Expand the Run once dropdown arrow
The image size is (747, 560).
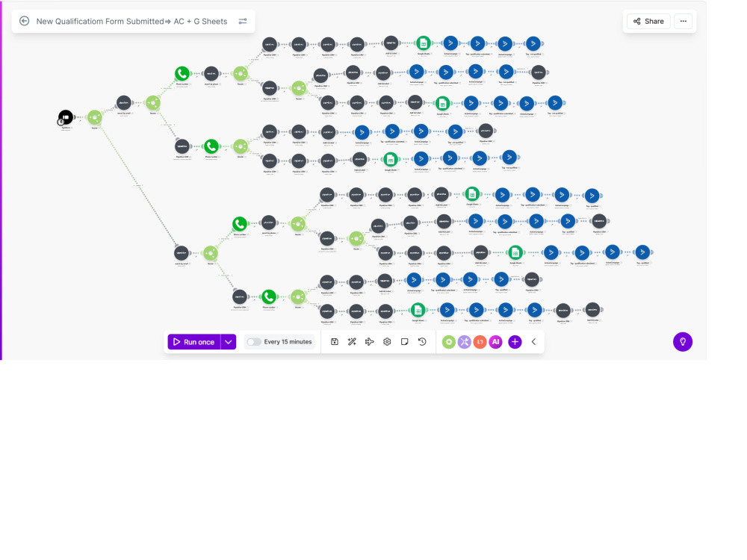point(229,342)
